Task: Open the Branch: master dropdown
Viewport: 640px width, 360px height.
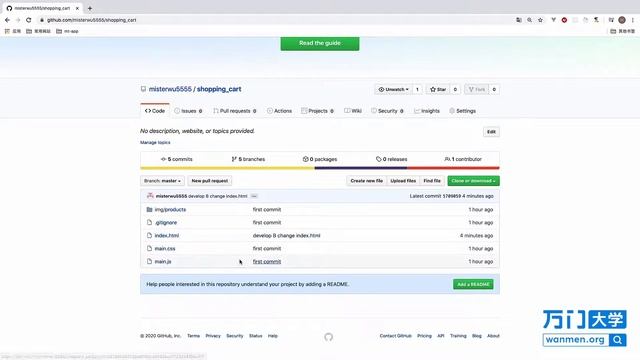Action: [162, 181]
